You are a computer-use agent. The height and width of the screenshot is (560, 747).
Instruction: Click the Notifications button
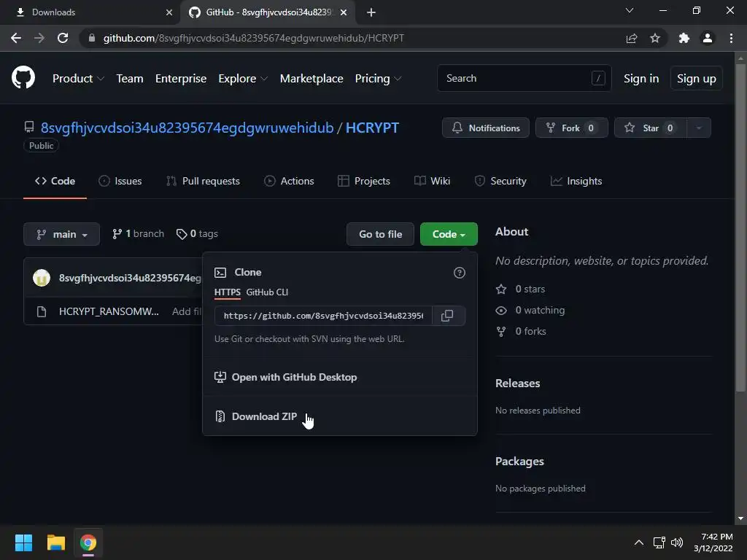coord(485,128)
